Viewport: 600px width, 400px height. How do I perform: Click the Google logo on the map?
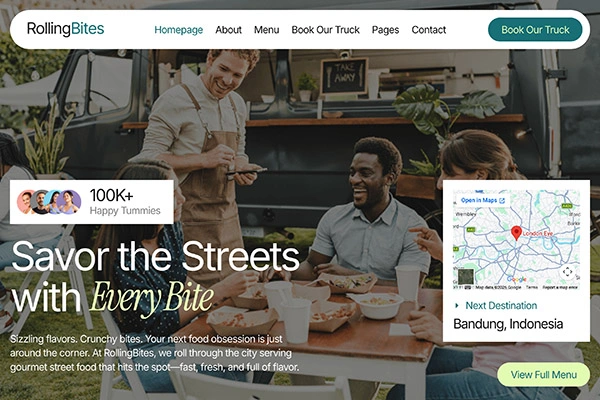[517, 279]
